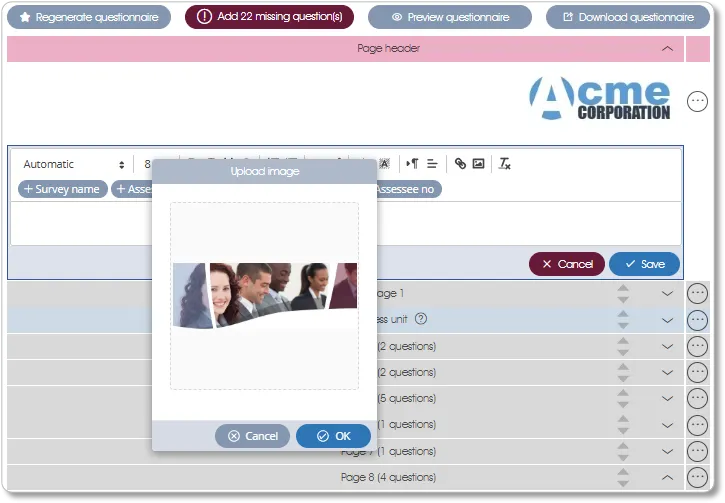Add 22 missing questions
Image resolution: width=725 pixels, height=503 pixels.
(x=269, y=17)
